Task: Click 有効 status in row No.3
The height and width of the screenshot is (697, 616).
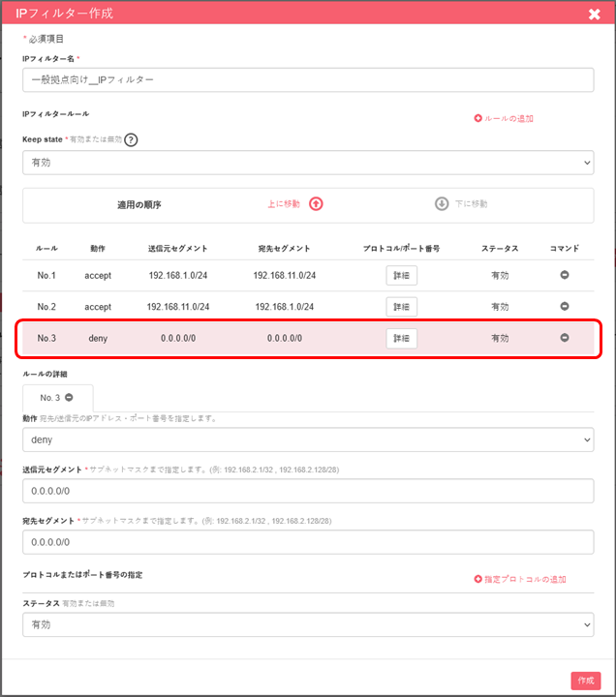Action: (500, 339)
